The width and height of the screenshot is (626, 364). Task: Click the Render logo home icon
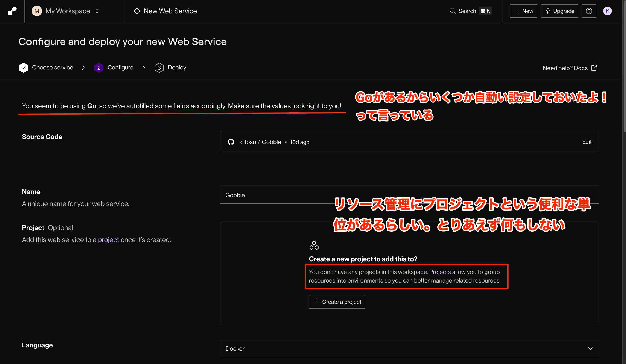pyautogui.click(x=12, y=11)
